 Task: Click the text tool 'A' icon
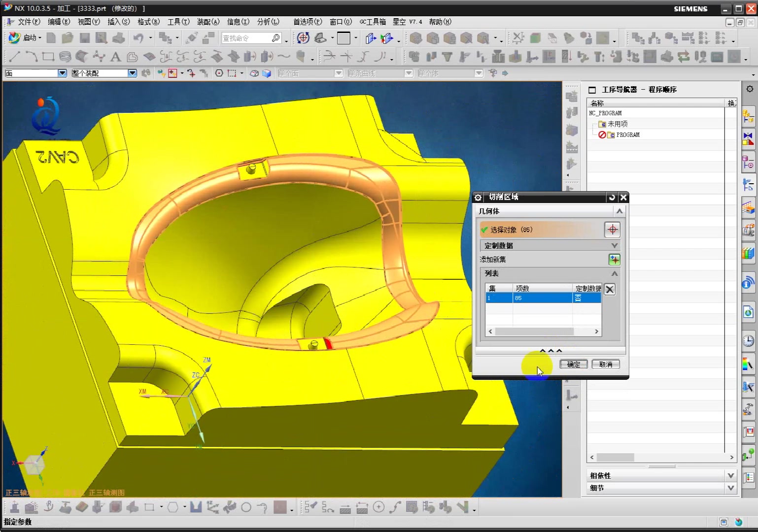coord(115,57)
